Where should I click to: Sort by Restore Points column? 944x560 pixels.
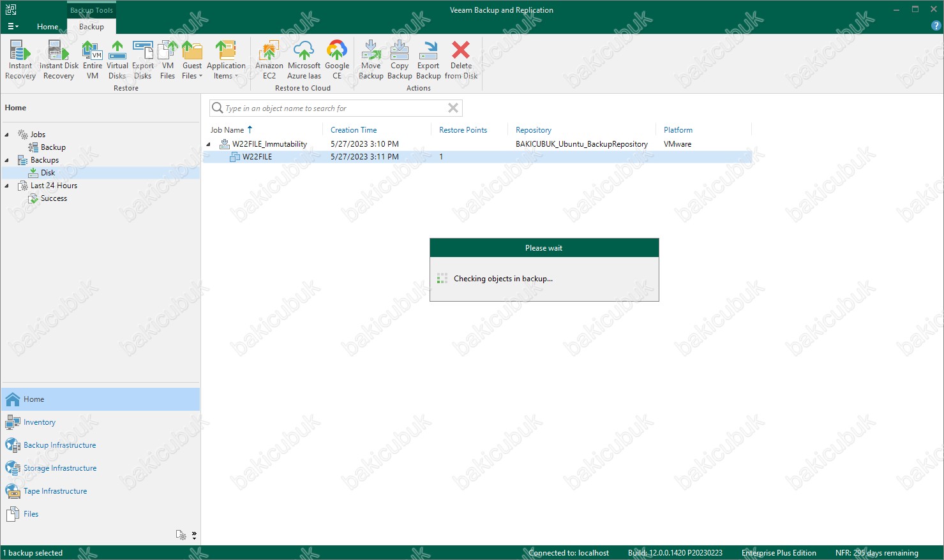463,129
